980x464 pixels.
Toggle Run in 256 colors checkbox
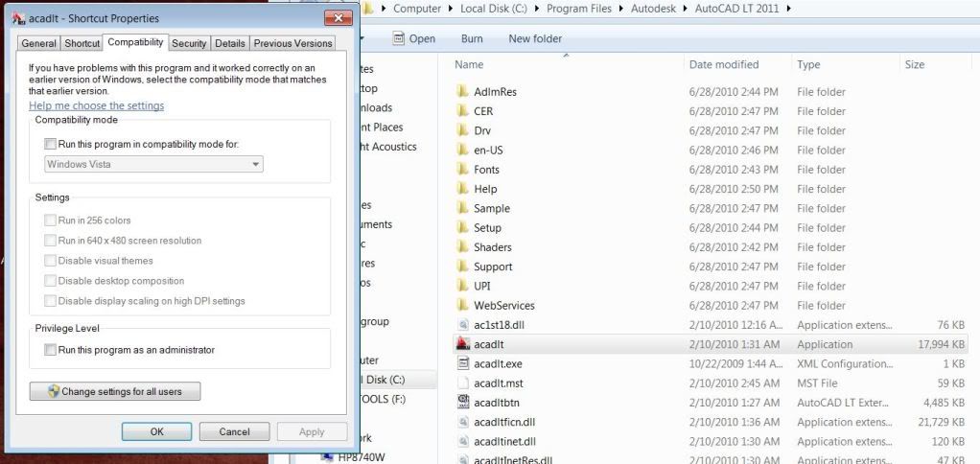(x=50, y=220)
